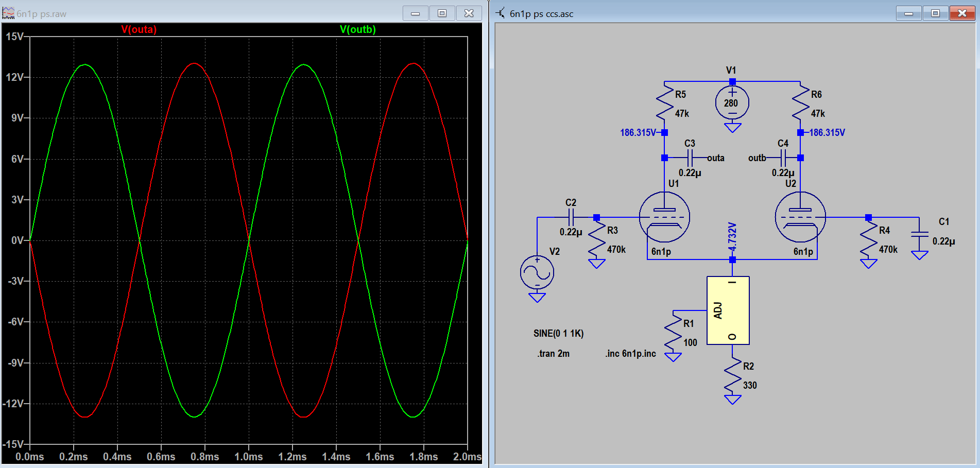Click the ground symbol under R1
The height and width of the screenshot is (468, 980).
(673, 357)
